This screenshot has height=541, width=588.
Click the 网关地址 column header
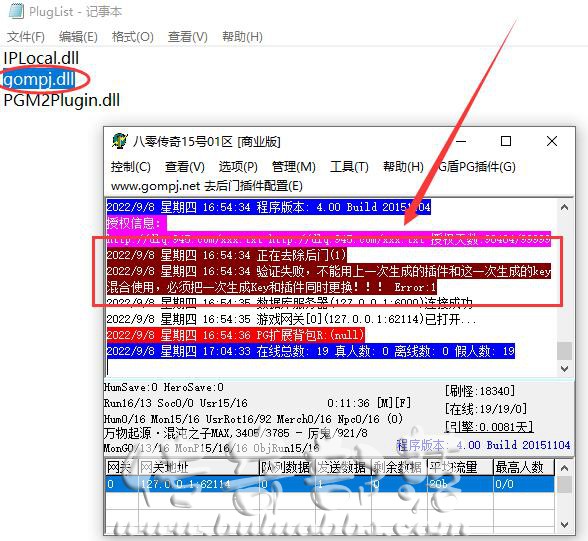199,467
